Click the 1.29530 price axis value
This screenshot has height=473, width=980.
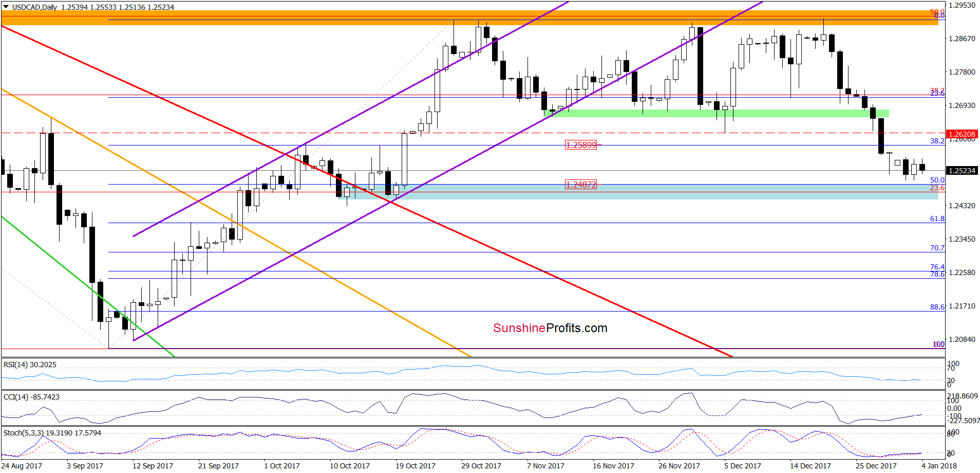point(962,5)
